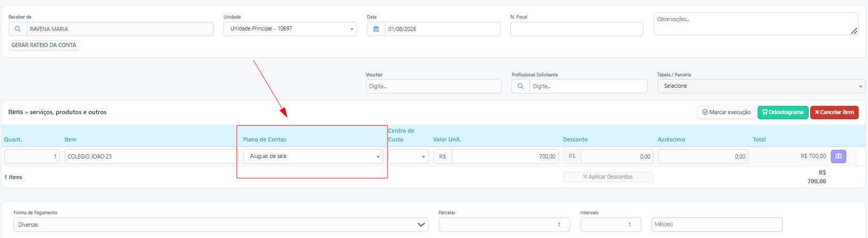
Task: Click the Valor Unit. column header
Action: (447, 139)
